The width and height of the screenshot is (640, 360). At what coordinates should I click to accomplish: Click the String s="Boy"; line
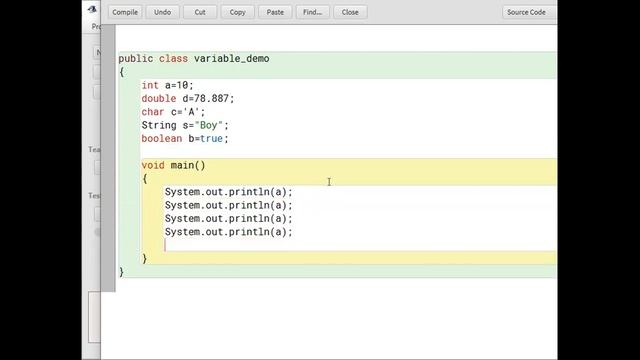tap(185, 125)
